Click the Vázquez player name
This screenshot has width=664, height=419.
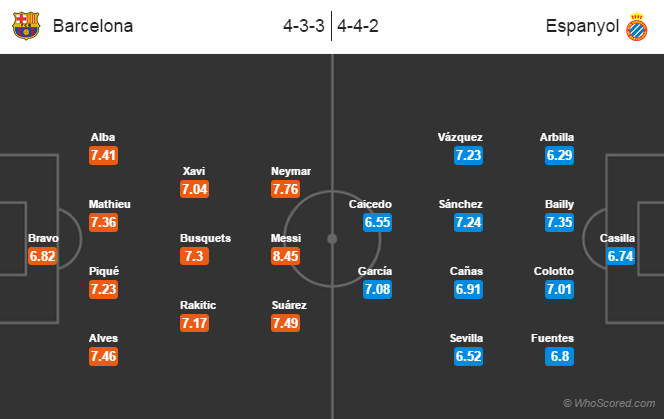pos(460,137)
